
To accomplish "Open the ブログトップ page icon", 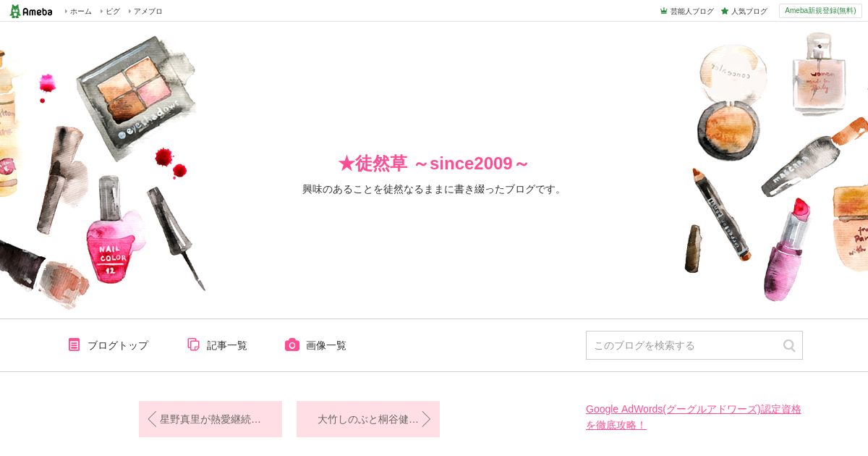I will coord(75,345).
